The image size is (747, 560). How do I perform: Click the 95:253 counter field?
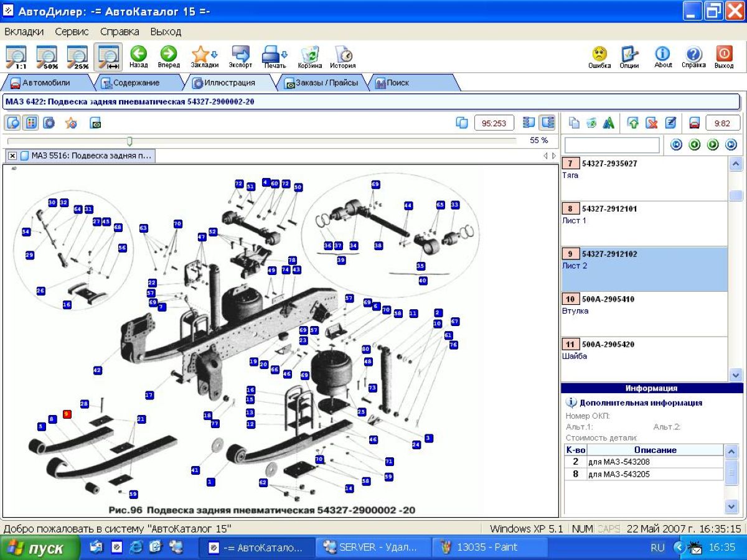tap(494, 123)
